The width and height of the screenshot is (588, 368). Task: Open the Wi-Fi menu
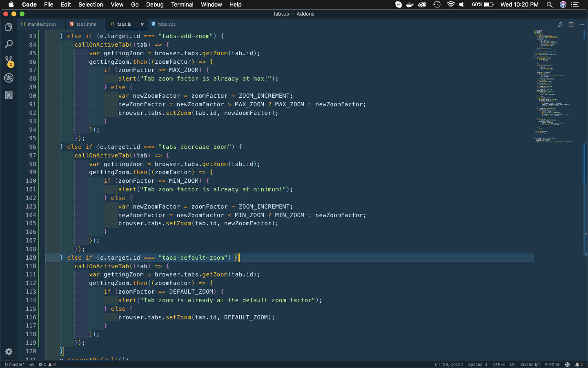[x=451, y=4]
